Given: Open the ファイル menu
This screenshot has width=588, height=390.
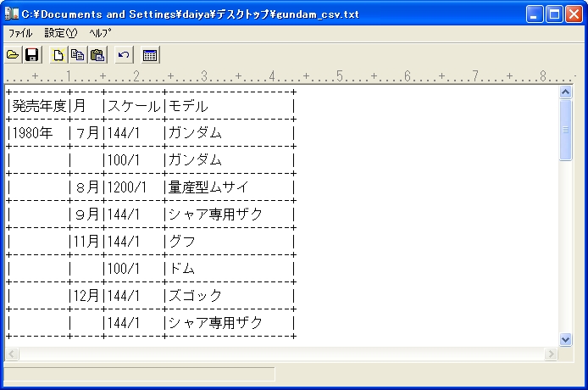Looking at the screenshot, I should [x=20, y=33].
